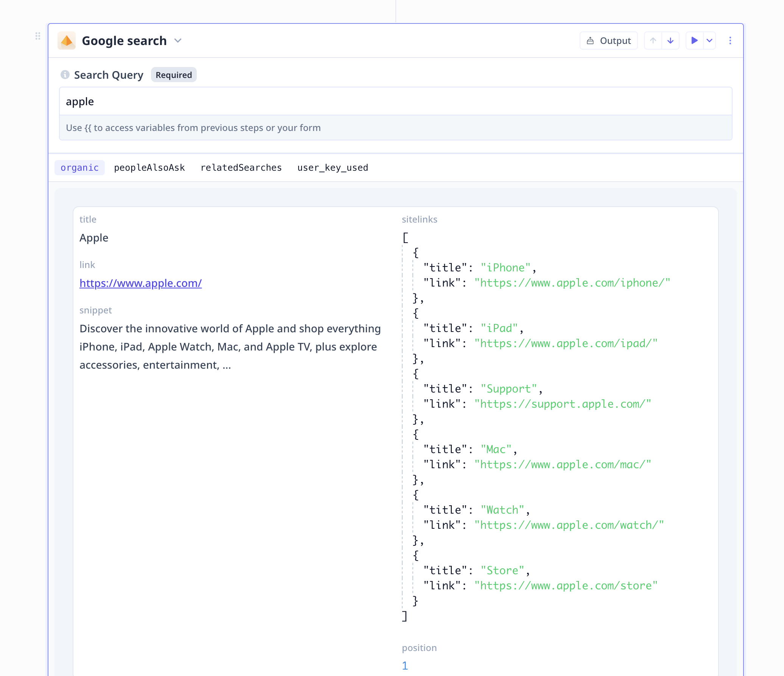Click the position value 1
This screenshot has width=784, height=676.
tap(405, 666)
